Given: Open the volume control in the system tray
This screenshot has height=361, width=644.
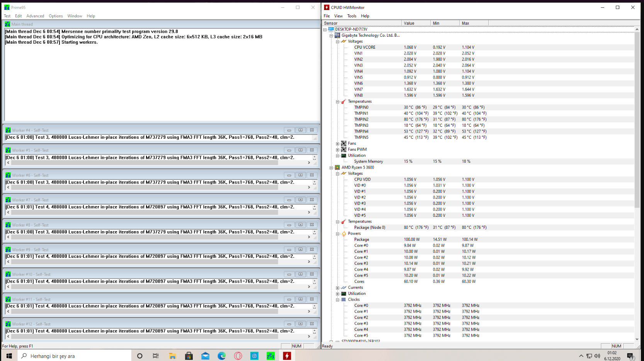Looking at the screenshot, I should [x=597, y=356].
